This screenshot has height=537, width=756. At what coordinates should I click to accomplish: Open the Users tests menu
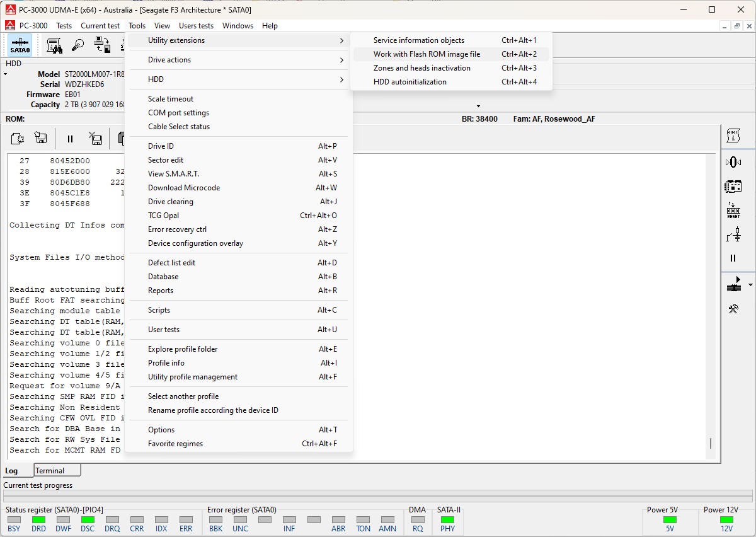tap(196, 26)
